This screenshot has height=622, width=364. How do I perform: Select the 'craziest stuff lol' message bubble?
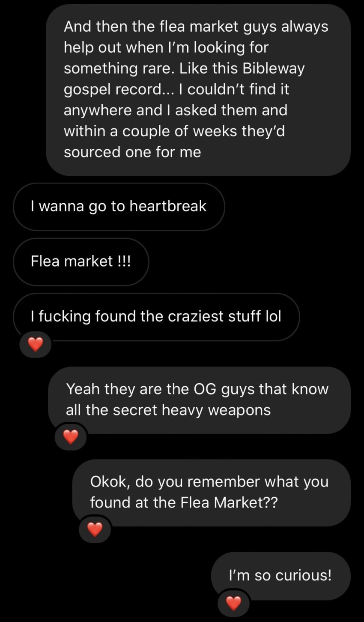click(156, 317)
